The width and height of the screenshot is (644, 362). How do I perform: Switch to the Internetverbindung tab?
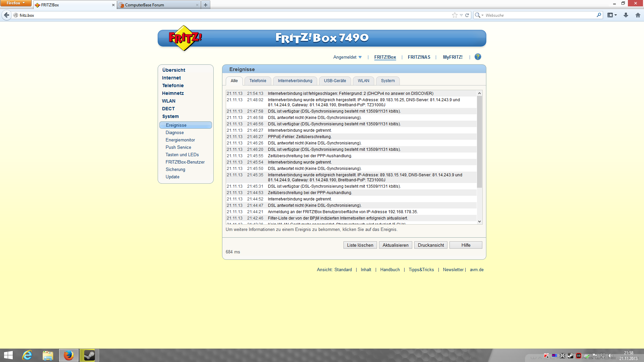click(x=295, y=81)
